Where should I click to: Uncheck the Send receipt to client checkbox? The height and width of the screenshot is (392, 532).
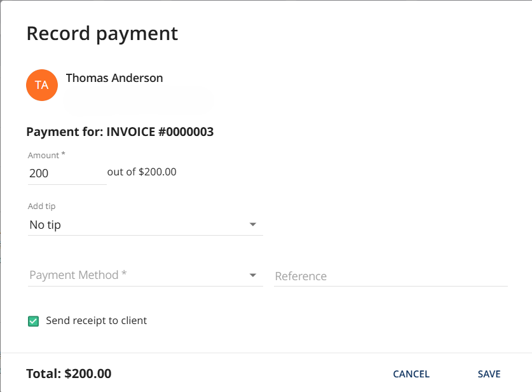34,321
